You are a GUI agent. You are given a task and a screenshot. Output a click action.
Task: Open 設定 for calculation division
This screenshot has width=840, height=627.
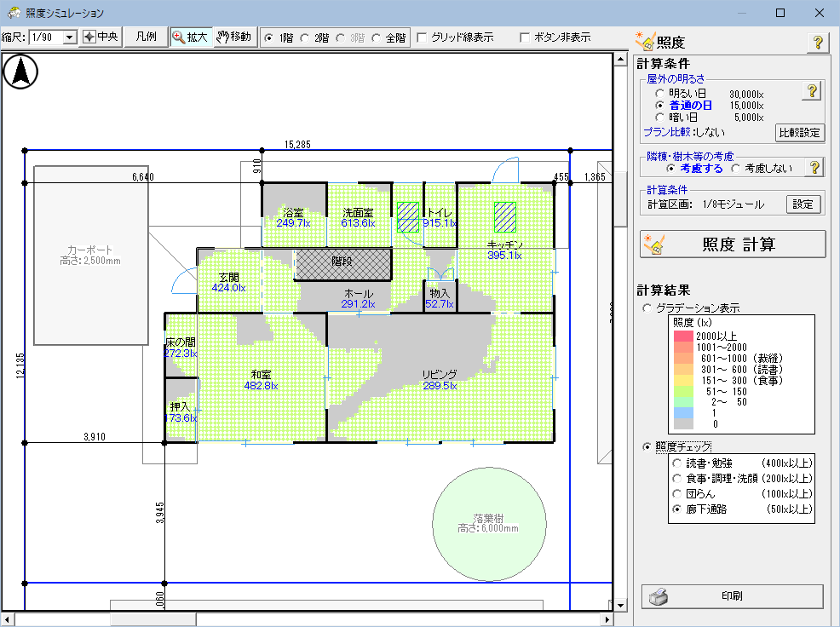click(803, 204)
